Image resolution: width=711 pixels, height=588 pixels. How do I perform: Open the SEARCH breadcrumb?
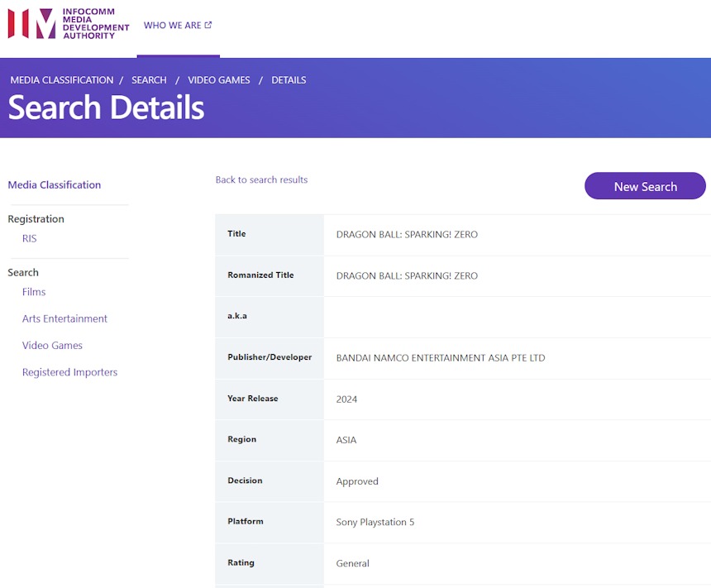point(149,80)
